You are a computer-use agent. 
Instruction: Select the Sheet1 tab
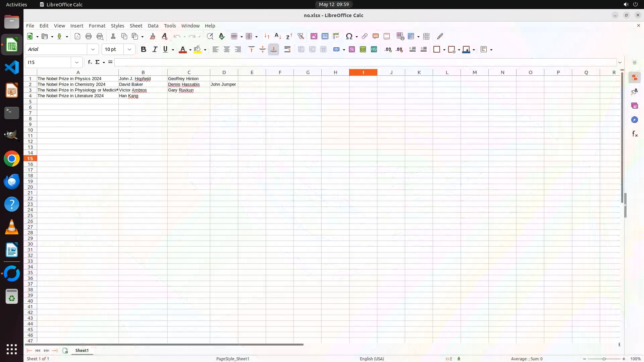(x=82, y=350)
